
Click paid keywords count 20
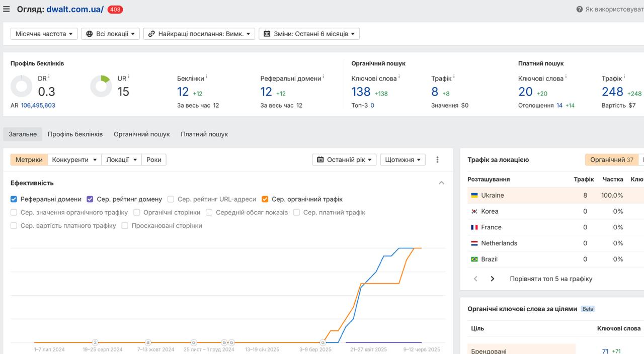525,92
